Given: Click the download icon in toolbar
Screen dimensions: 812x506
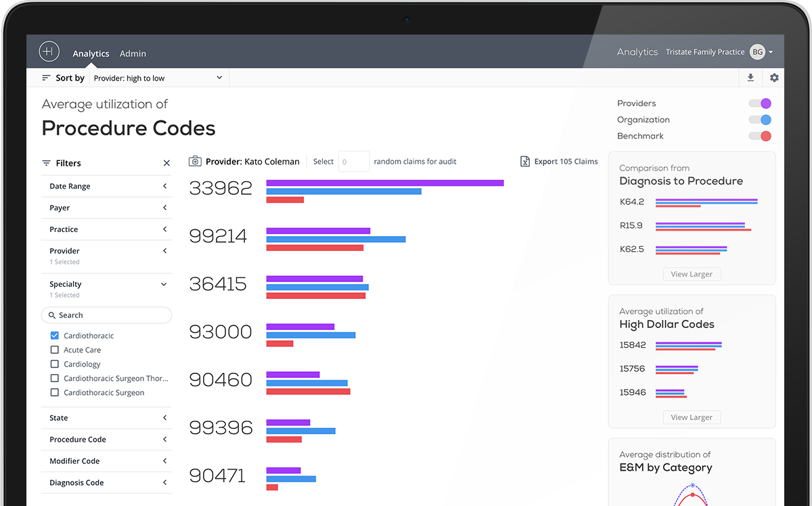Looking at the screenshot, I should (x=750, y=78).
